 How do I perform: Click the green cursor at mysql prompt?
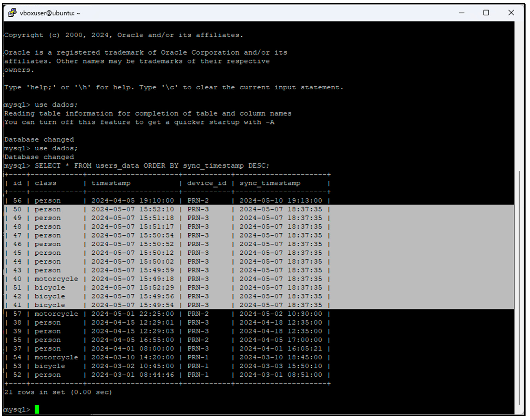point(37,409)
